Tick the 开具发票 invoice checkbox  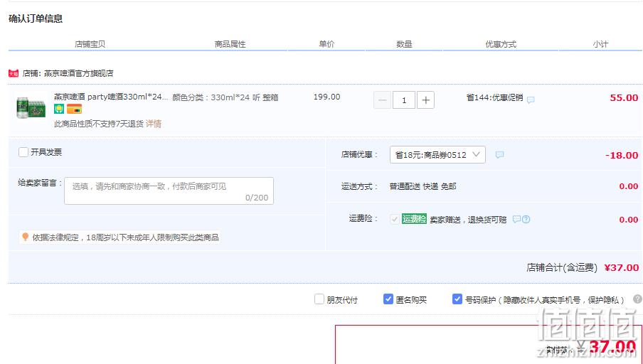[23, 152]
